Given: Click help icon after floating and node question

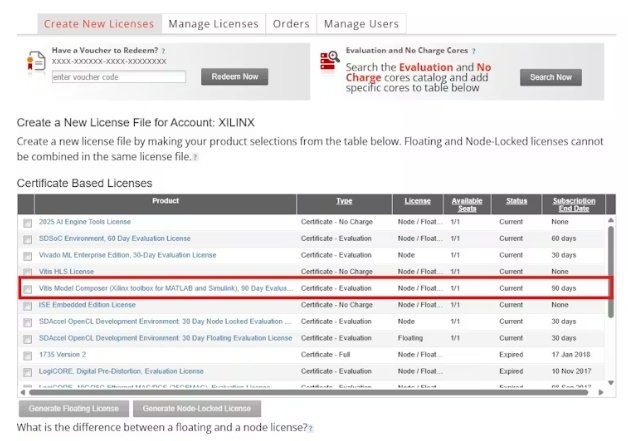Looking at the screenshot, I should click(x=310, y=428).
